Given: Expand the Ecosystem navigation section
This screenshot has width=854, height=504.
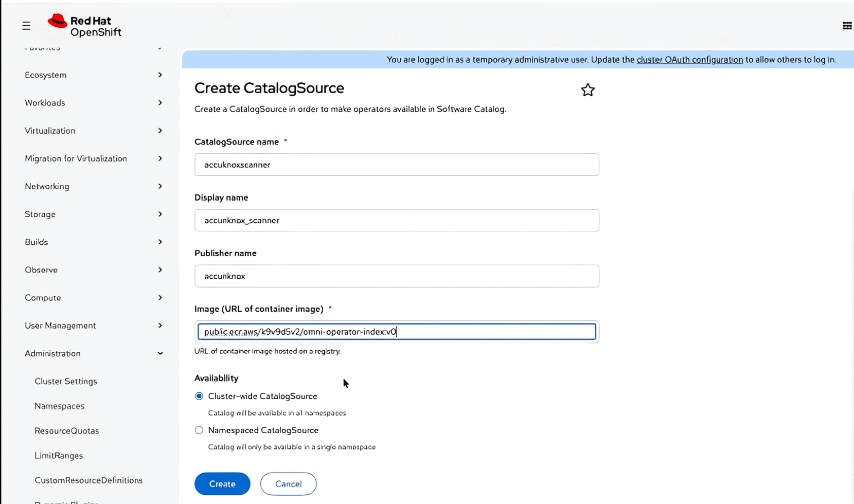Looking at the screenshot, I should click(x=94, y=75).
